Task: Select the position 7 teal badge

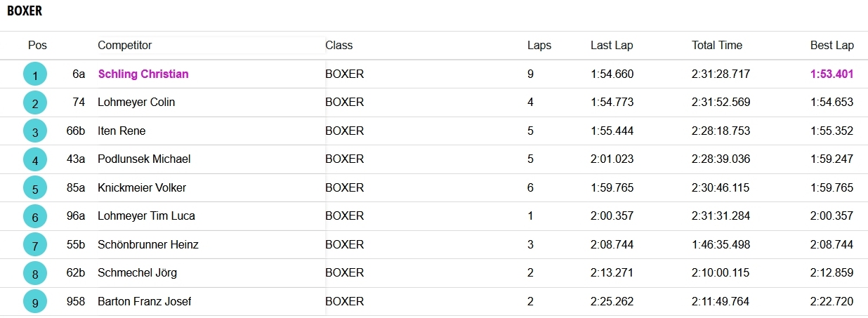Action: 35,245
